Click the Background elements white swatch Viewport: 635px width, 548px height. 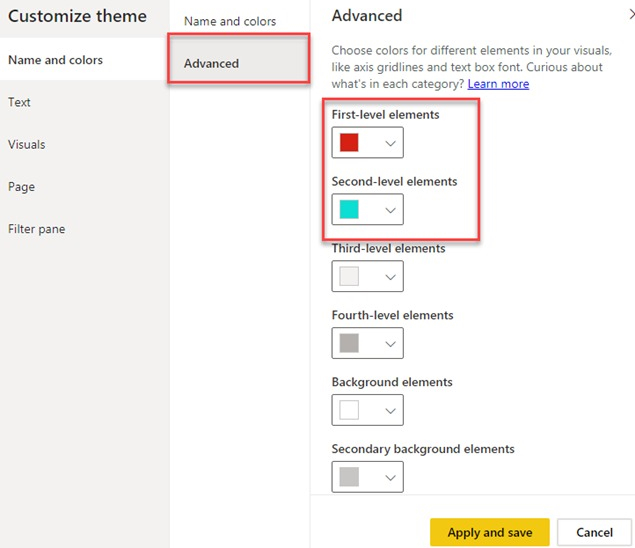click(349, 410)
